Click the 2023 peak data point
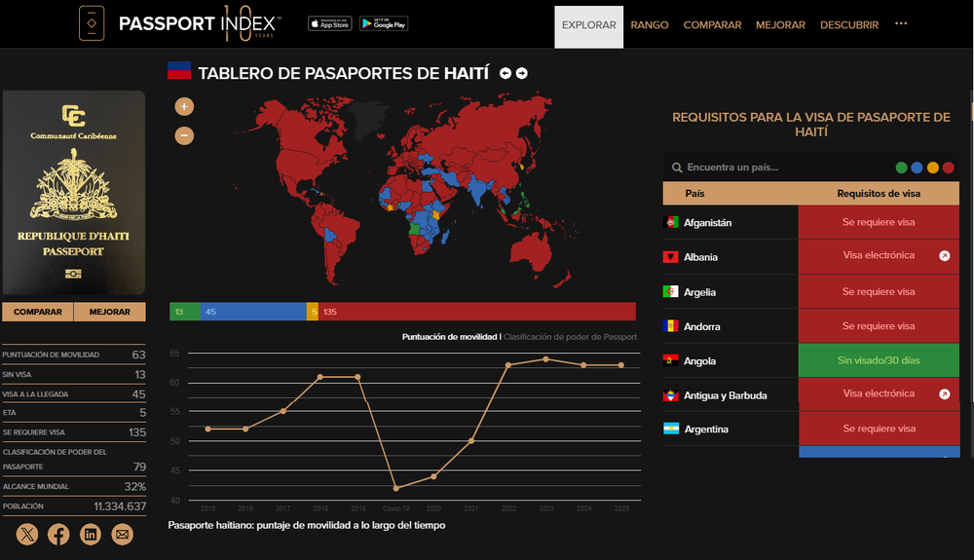This screenshot has width=974, height=560. point(546,358)
